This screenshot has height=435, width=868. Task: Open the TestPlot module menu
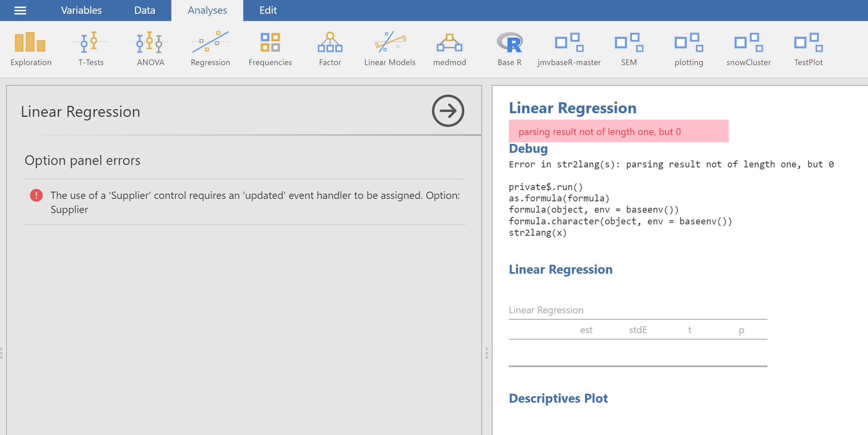click(808, 49)
